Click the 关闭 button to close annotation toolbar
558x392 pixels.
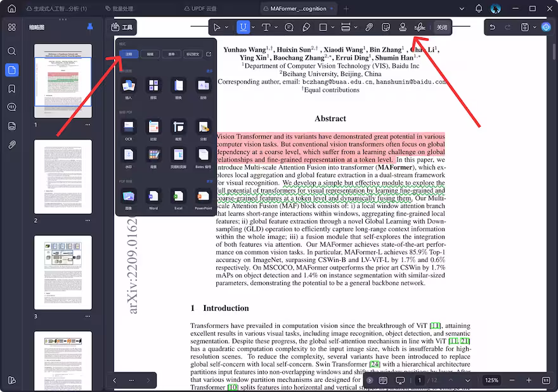pos(442,27)
